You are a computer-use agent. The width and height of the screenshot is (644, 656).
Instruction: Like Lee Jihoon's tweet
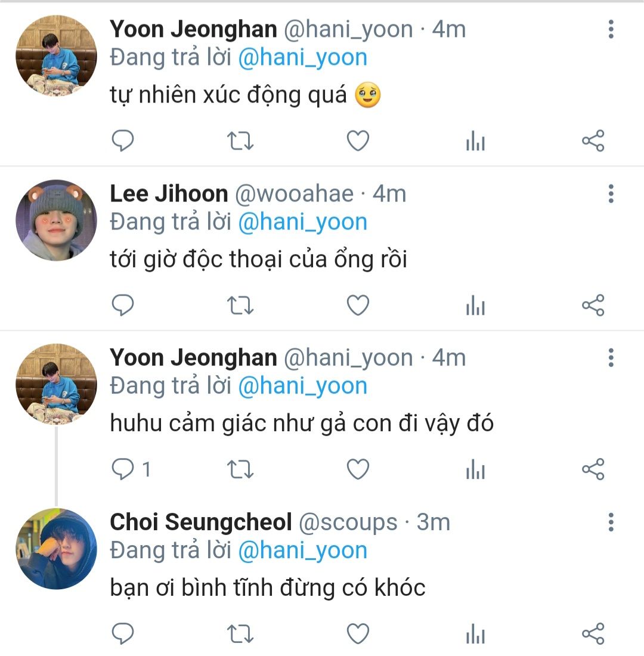[x=358, y=305]
